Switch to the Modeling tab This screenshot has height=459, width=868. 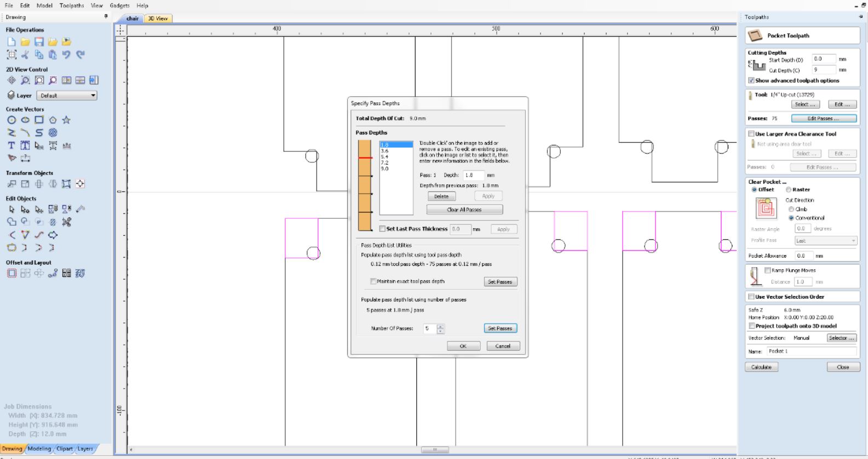[39, 449]
